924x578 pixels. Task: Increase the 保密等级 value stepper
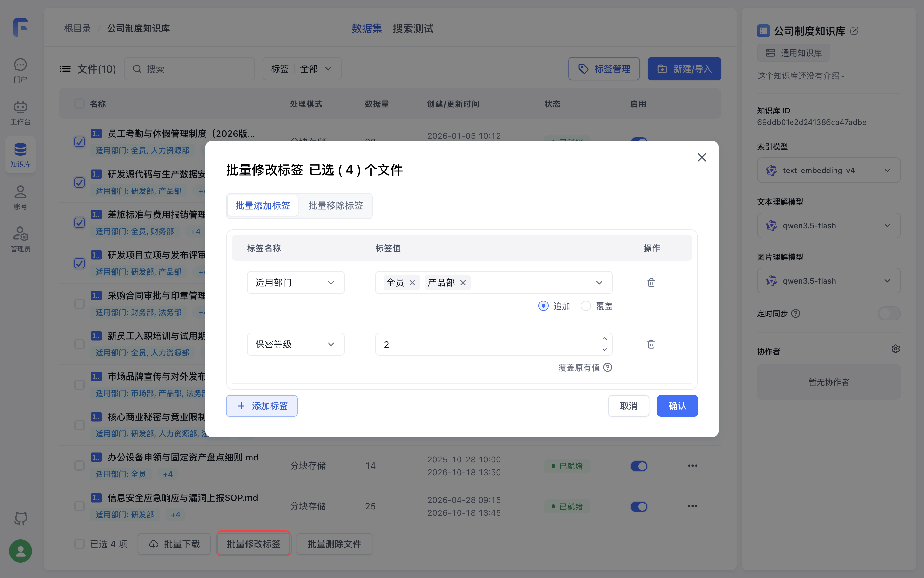click(x=604, y=339)
